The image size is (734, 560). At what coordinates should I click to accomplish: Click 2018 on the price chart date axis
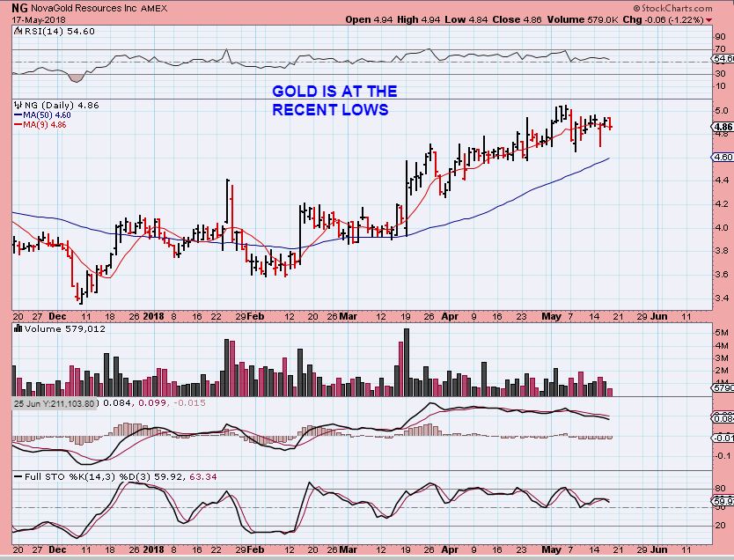[x=153, y=316]
